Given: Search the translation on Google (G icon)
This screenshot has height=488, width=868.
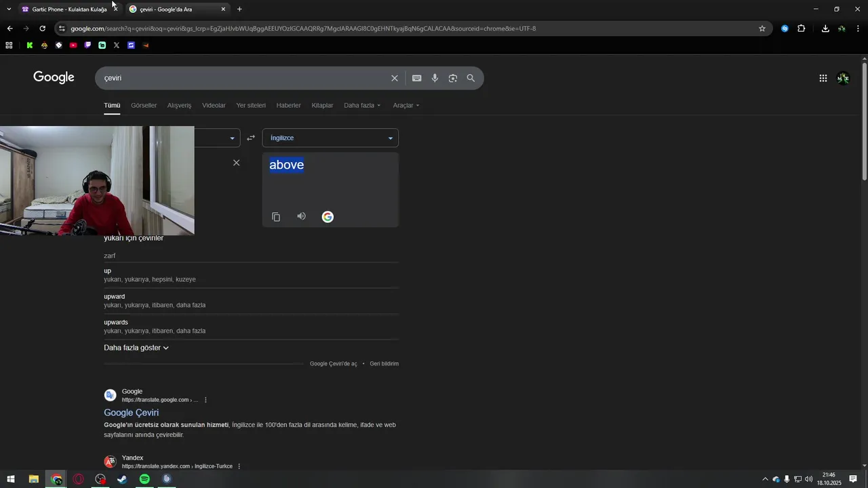Looking at the screenshot, I should tap(328, 217).
